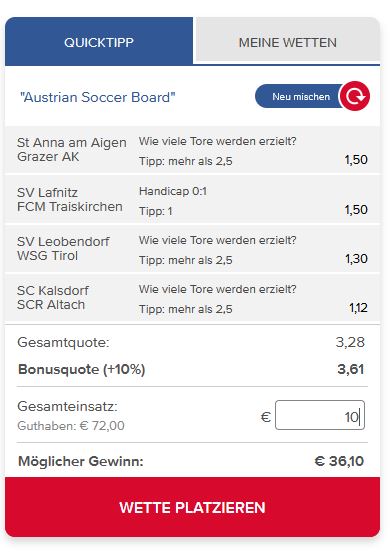Click the red circular reshuffle arrow icon
Image resolution: width=390 pixels, height=552 pixels.
[354, 96]
